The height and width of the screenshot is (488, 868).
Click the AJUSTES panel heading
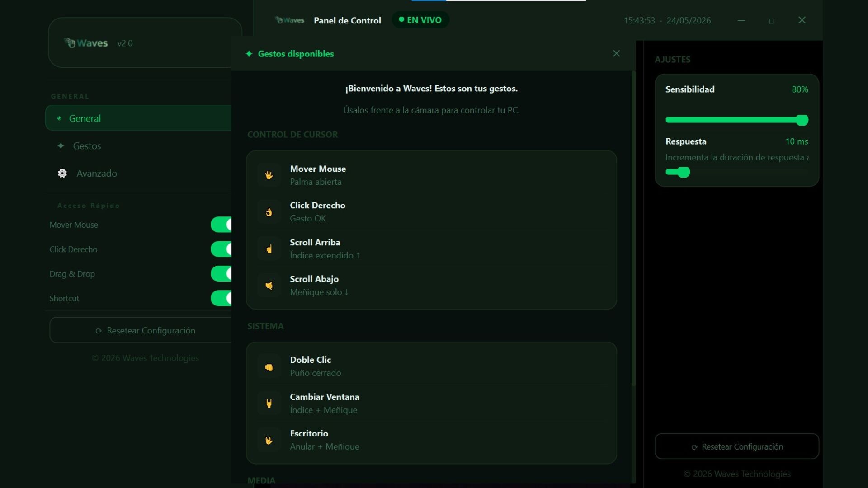pos(673,60)
